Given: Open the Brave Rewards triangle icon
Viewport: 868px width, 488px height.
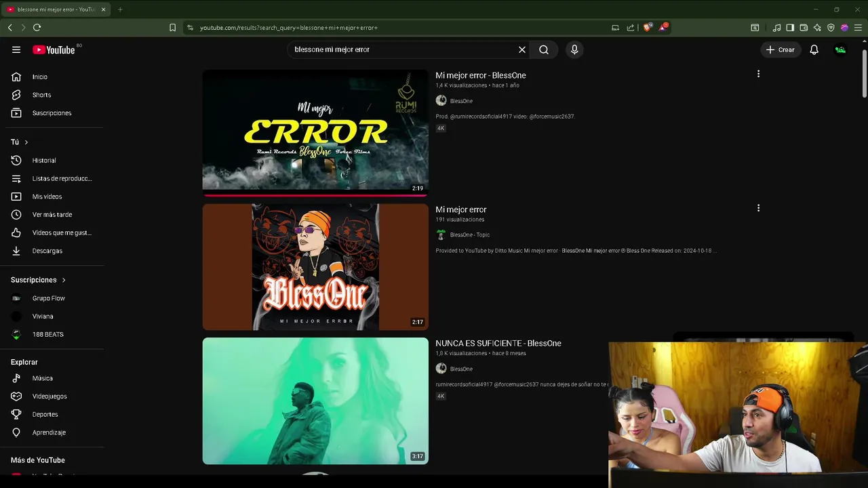Looking at the screenshot, I should tap(663, 27).
